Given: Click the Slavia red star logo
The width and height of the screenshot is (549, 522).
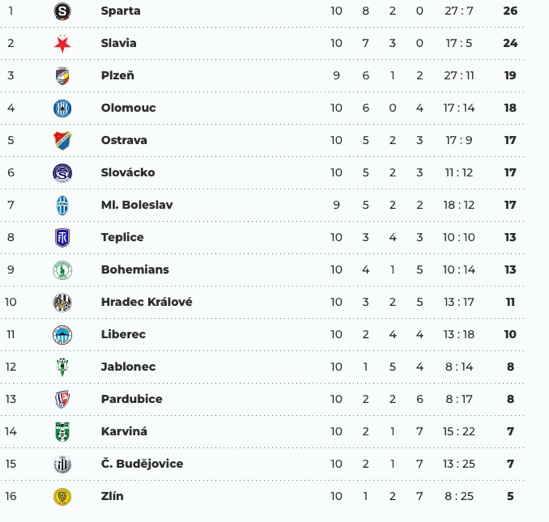Looking at the screenshot, I should point(62,44).
